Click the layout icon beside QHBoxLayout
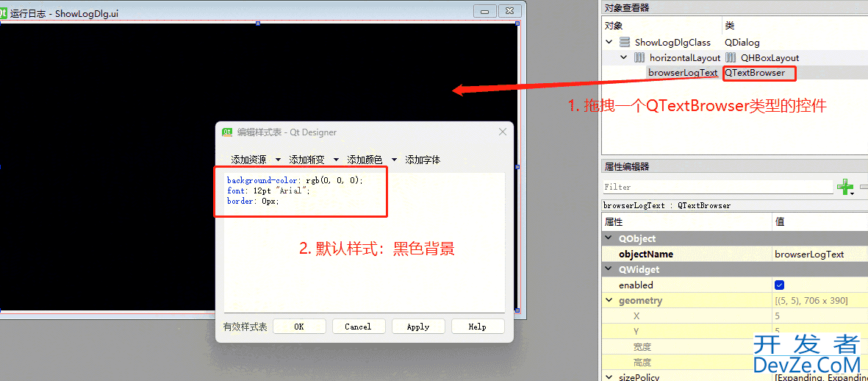 click(x=731, y=57)
